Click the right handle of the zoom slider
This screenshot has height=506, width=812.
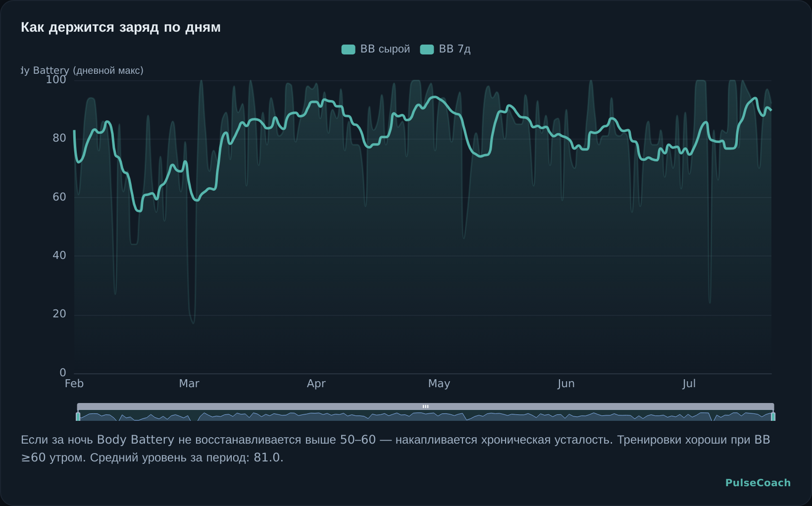(773, 416)
